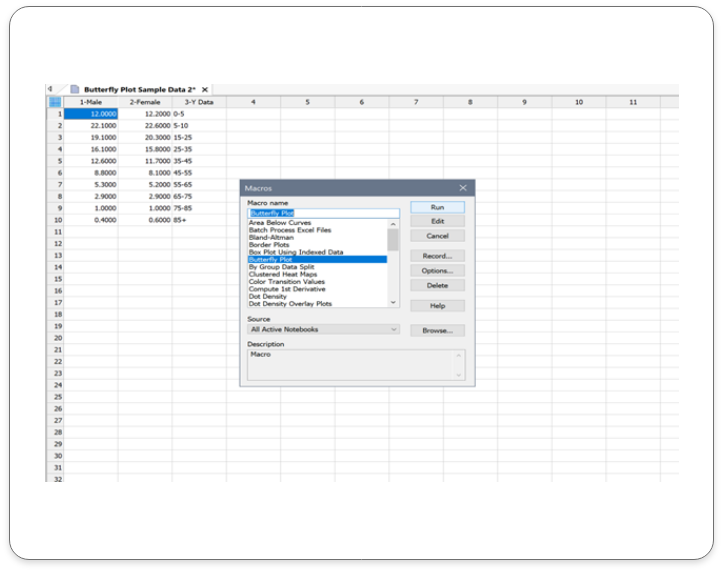This screenshot has height=572, width=723.
Task: Choose Area Below Curves macro
Action: pyautogui.click(x=280, y=223)
